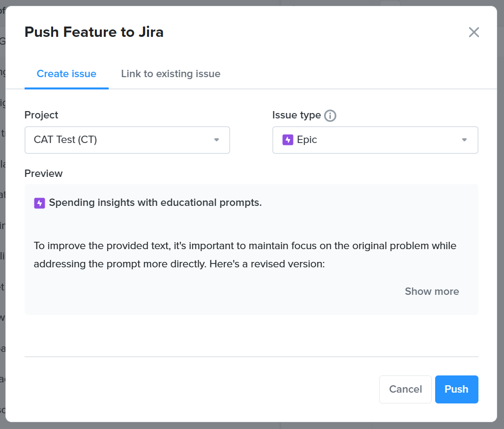Click the Issue type info icon
Screen dimensions: 504x429
[x=330, y=115]
